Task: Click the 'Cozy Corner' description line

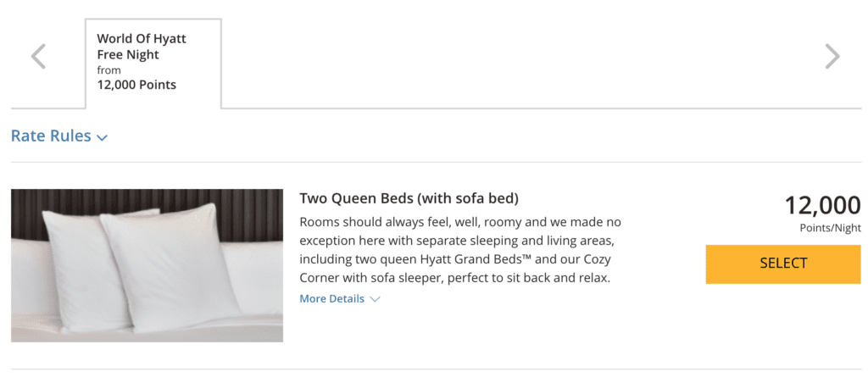Action: pyautogui.click(x=454, y=278)
